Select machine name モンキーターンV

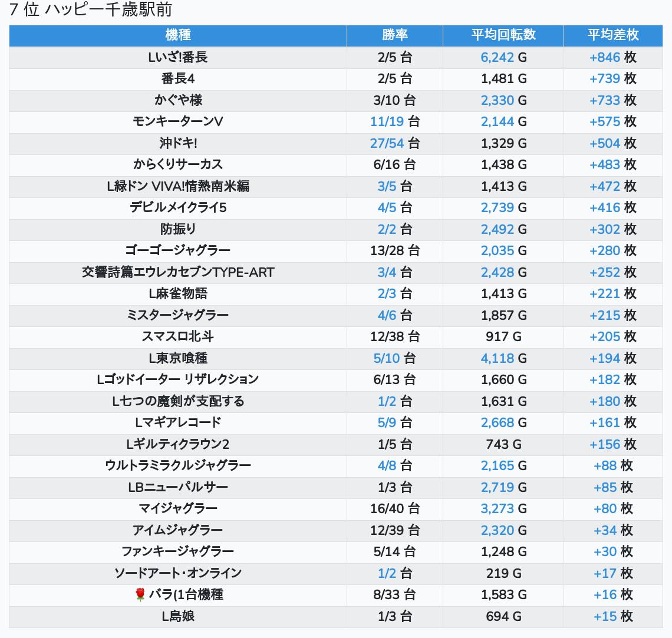(x=178, y=121)
